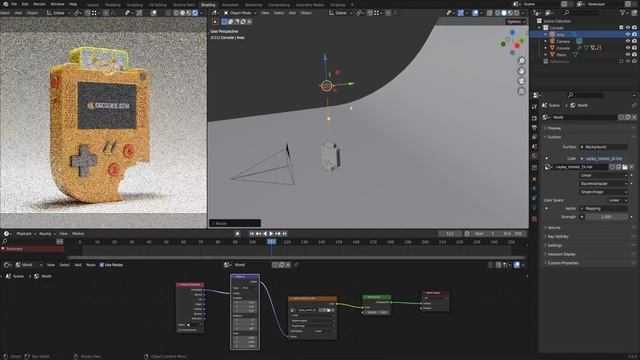Open the viewport Options dropdown
This screenshot has height=360, width=640.
coord(516,22)
